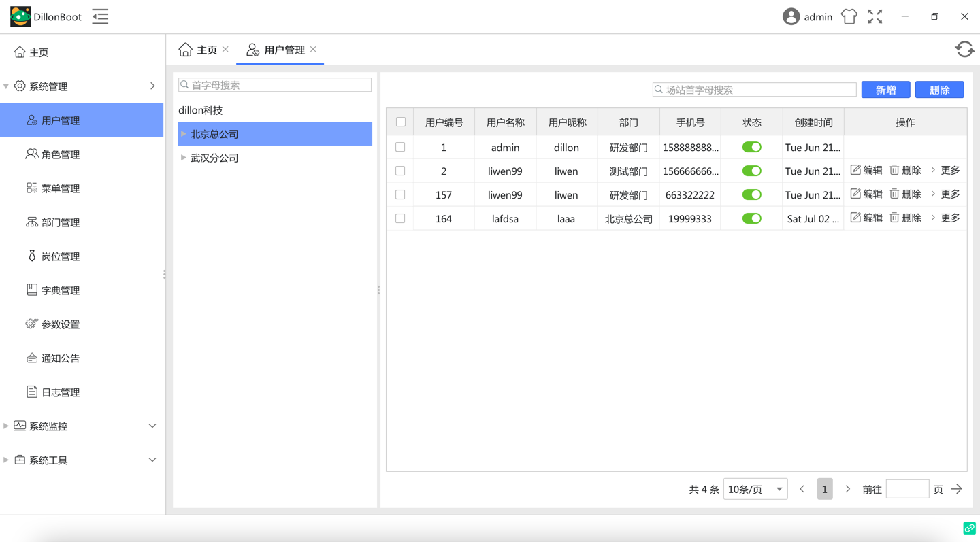This screenshot has height=542, width=980.
Task: Open 更多 menu for user 2
Action: click(x=945, y=170)
